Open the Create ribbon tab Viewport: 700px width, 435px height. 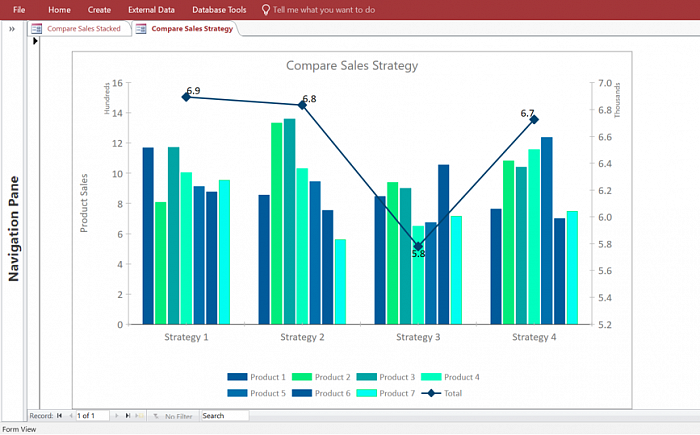tap(99, 9)
